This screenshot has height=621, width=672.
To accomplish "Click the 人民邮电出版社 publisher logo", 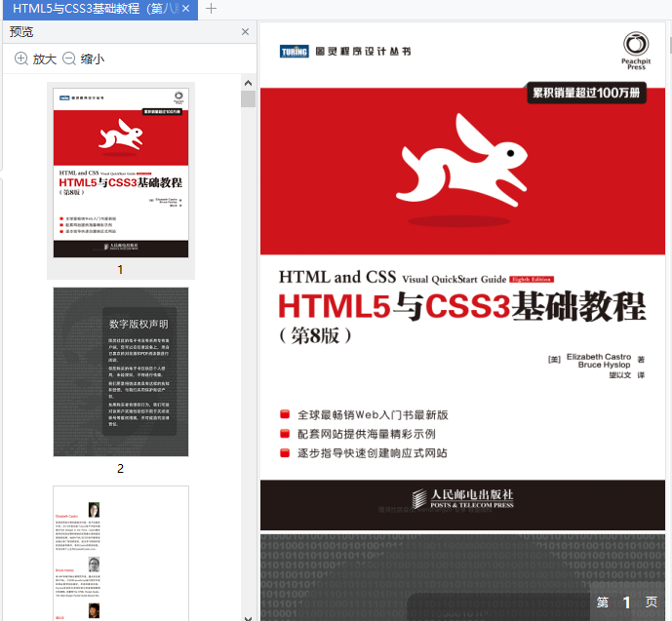I will pos(463,499).
